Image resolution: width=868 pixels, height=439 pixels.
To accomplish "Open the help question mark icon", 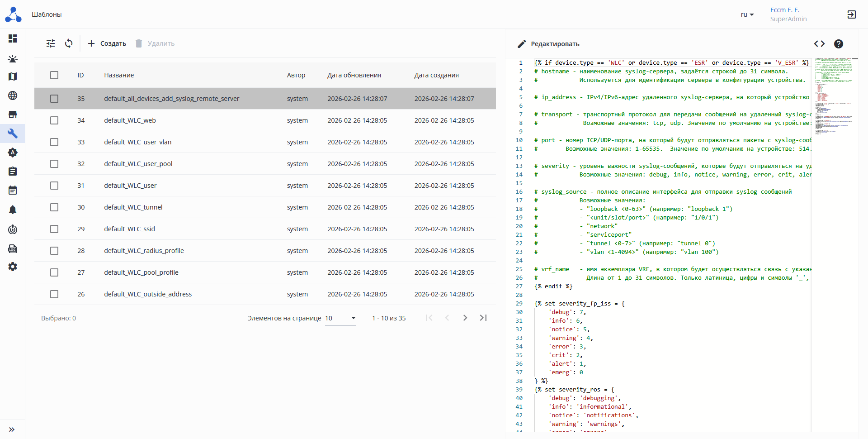I will 838,44.
